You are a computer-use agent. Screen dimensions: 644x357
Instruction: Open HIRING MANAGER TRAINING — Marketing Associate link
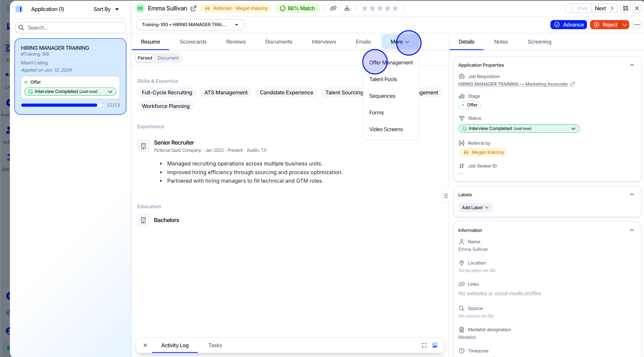pos(513,84)
